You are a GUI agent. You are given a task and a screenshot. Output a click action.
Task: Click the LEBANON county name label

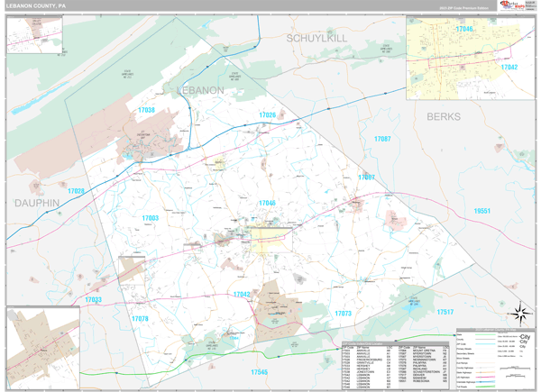coord(200,91)
